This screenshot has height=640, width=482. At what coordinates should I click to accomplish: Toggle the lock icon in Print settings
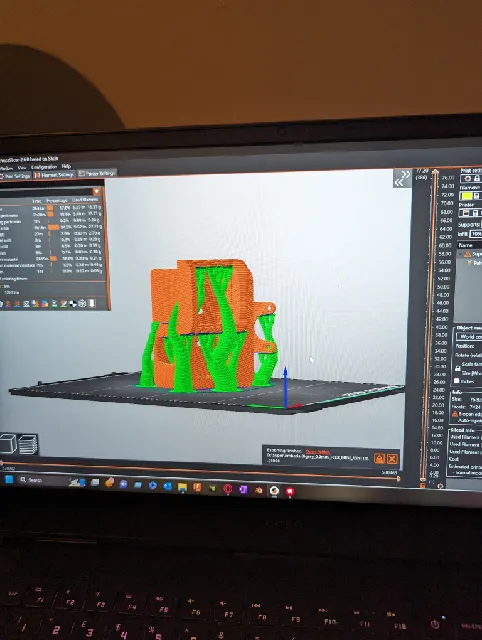point(477,179)
